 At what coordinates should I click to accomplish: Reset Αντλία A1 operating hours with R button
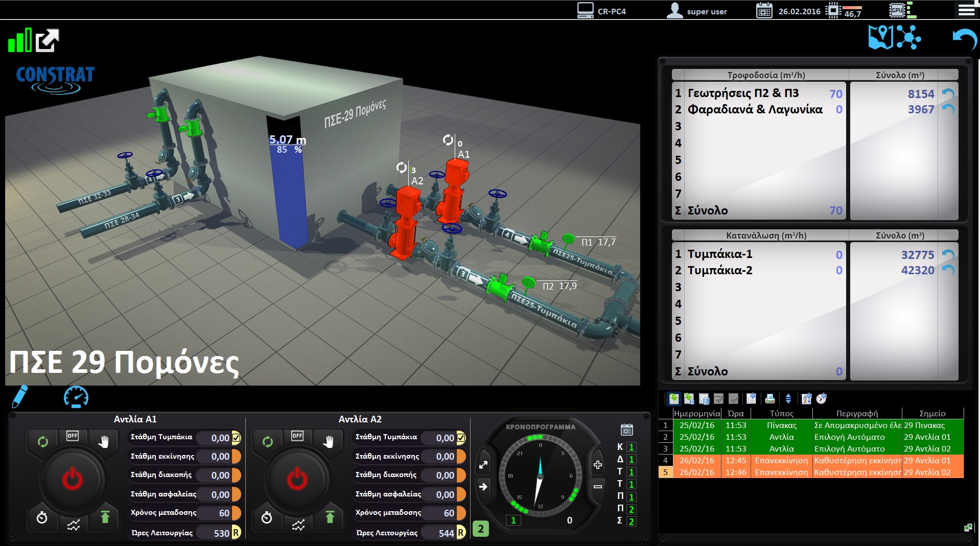(x=236, y=533)
